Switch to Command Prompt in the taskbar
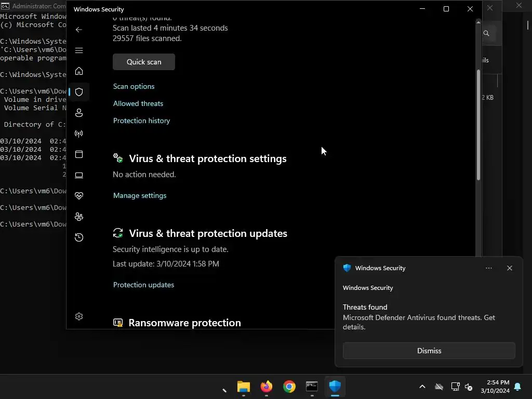This screenshot has width=532, height=399. pos(312,387)
